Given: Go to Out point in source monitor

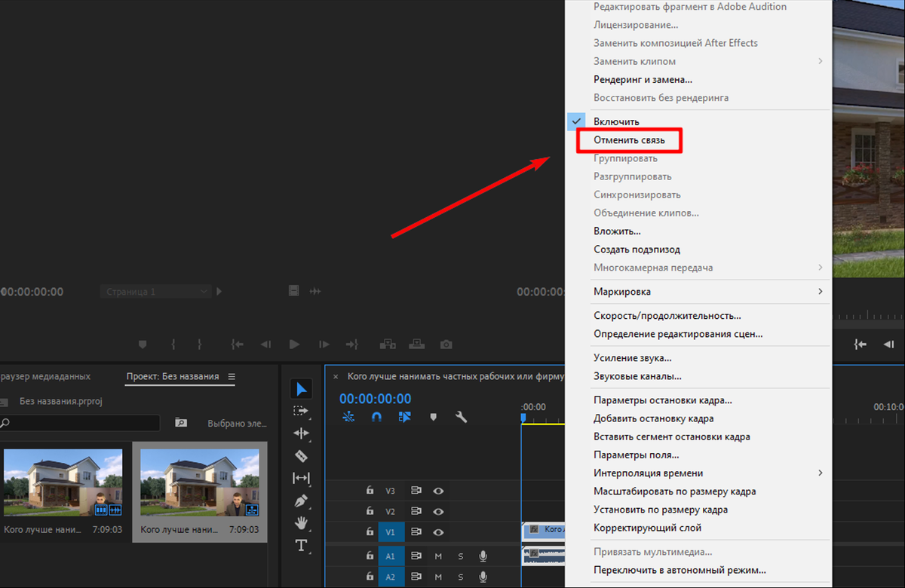Looking at the screenshot, I should (351, 345).
